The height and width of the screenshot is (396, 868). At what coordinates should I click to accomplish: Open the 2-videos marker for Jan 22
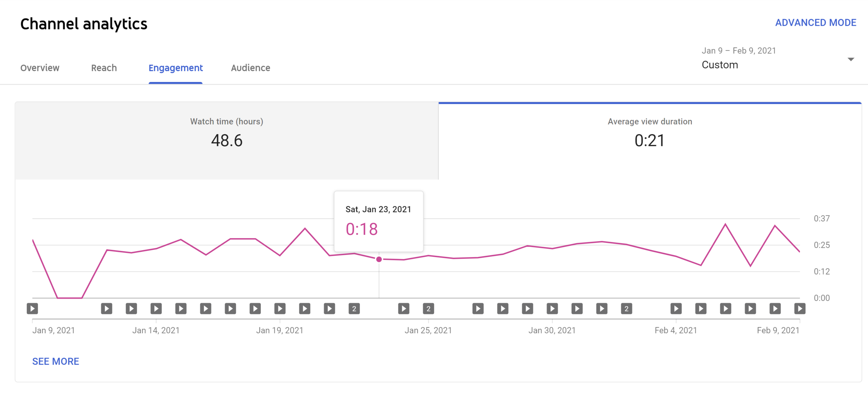tap(354, 309)
